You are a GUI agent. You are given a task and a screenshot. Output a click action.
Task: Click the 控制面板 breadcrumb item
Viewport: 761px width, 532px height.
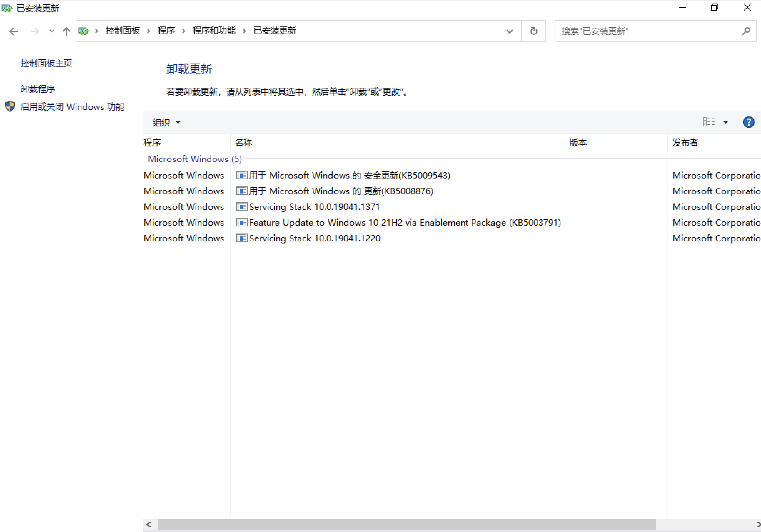point(122,31)
